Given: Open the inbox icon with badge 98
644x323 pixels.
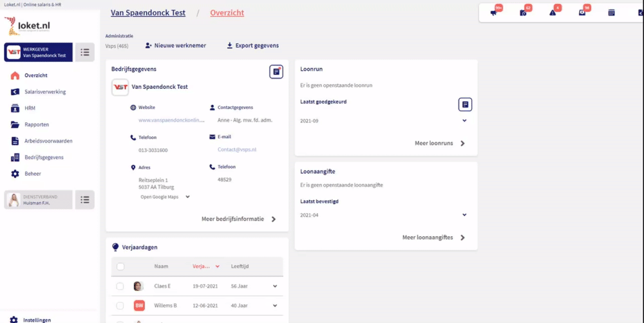Looking at the screenshot, I should tap(582, 12).
